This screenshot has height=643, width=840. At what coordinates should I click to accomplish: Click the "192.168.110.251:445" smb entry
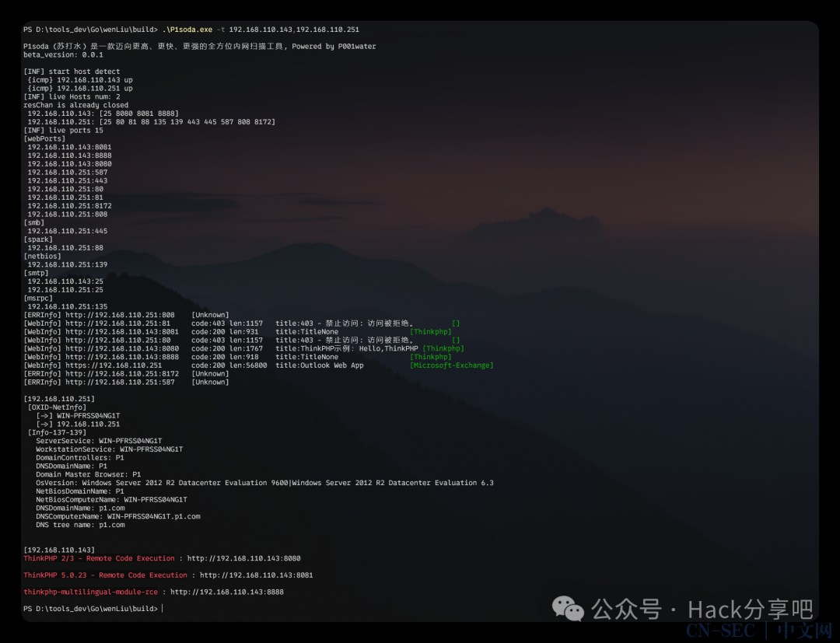pyautogui.click(x=68, y=231)
